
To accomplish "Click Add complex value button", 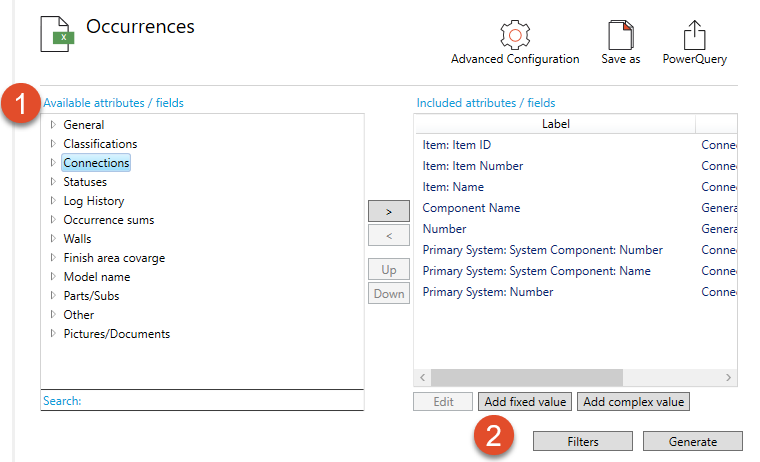I will pyautogui.click(x=633, y=401).
